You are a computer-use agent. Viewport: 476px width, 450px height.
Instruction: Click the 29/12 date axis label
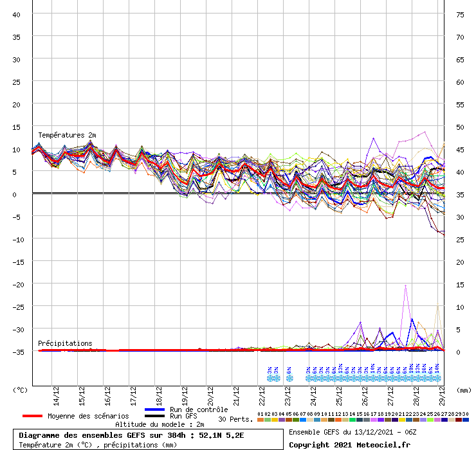click(442, 396)
